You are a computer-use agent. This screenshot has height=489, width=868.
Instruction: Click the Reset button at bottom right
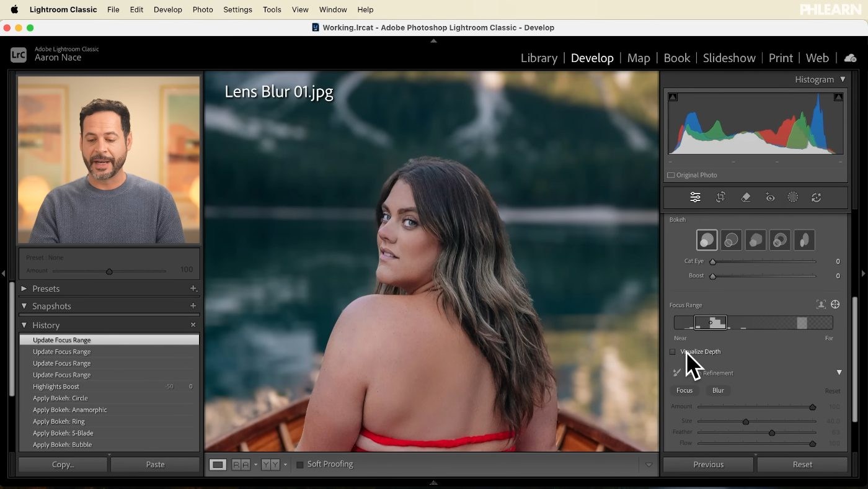[x=802, y=464]
